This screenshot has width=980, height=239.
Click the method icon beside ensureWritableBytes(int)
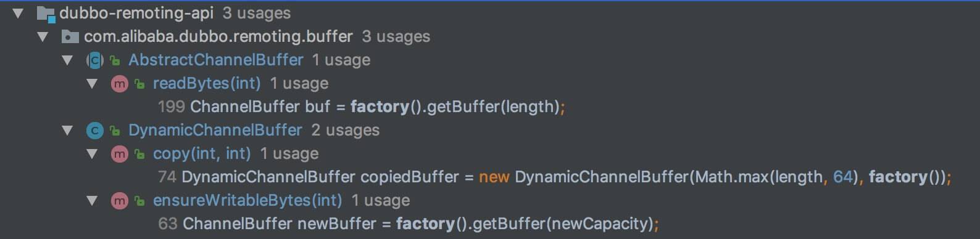(119, 200)
